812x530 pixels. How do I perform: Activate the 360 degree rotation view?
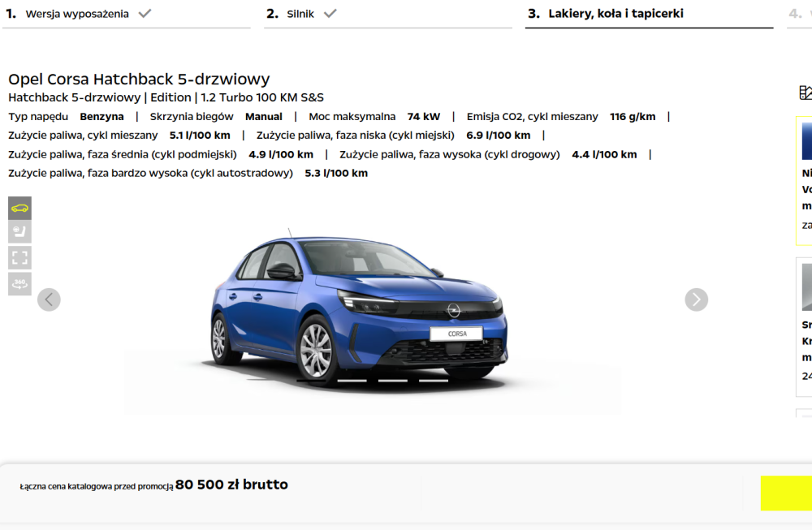pos(19,283)
